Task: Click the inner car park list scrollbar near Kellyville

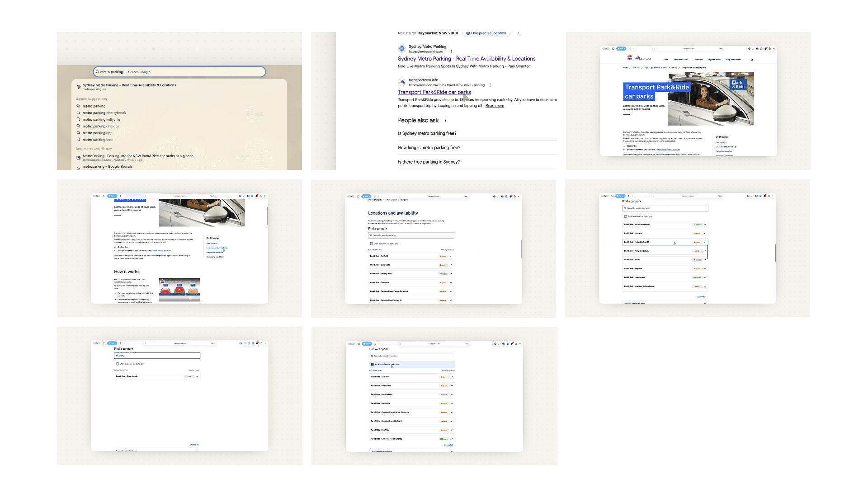Action: (x=708, y=251)
